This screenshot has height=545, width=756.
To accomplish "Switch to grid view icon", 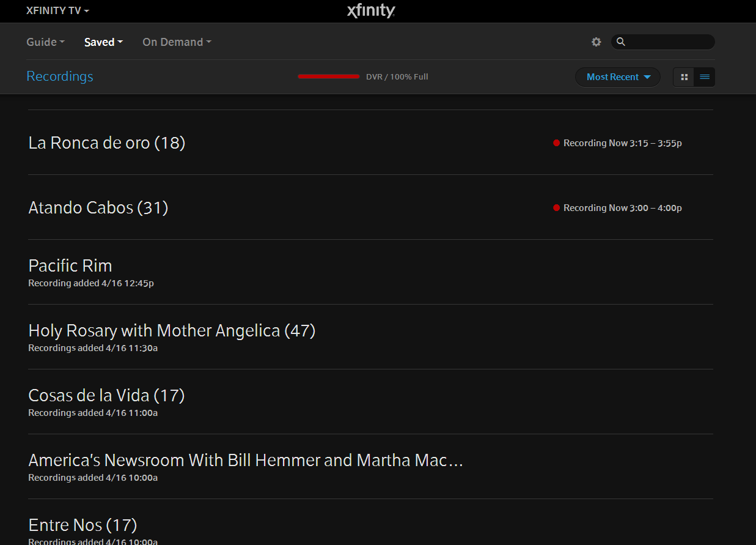I will tap(684, 77).
